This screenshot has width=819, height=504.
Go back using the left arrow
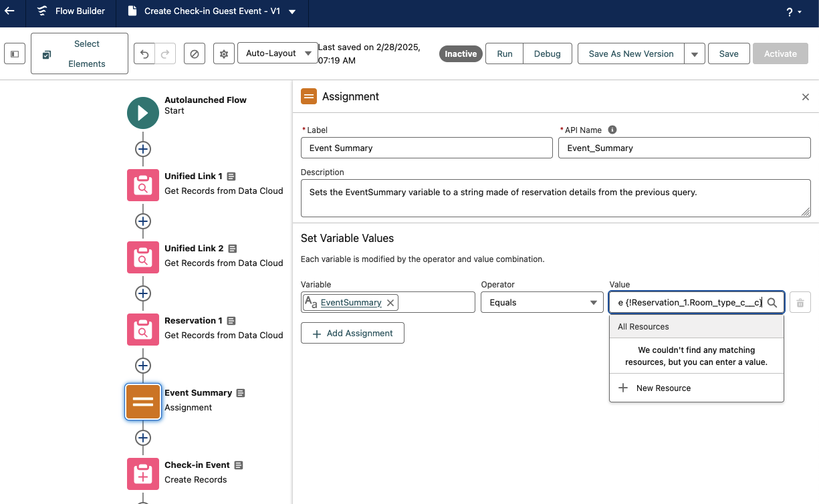pos(10,11)
